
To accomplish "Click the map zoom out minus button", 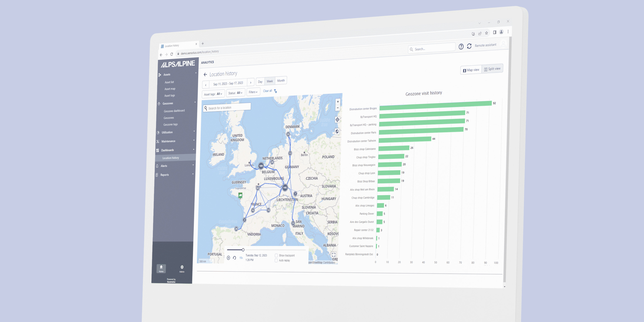I will pos(338,108).
